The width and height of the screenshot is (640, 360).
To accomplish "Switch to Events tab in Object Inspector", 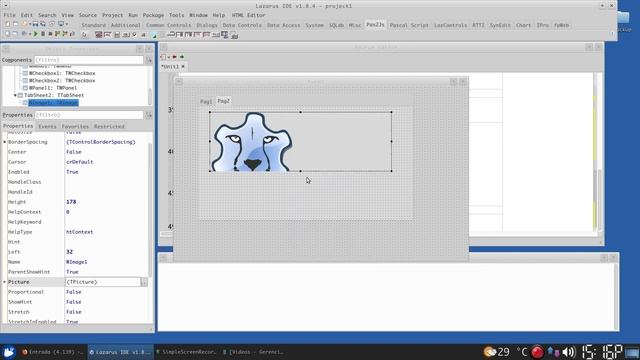I will pyautogui.click(x=47, y=127).
